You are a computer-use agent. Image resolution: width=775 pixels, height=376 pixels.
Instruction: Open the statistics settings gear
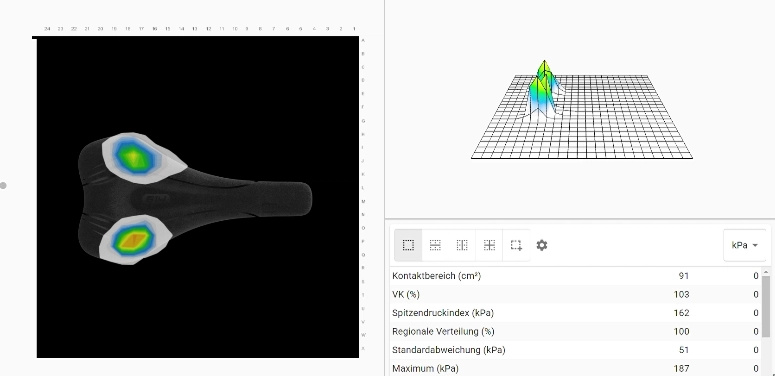(x=542, y=245)
